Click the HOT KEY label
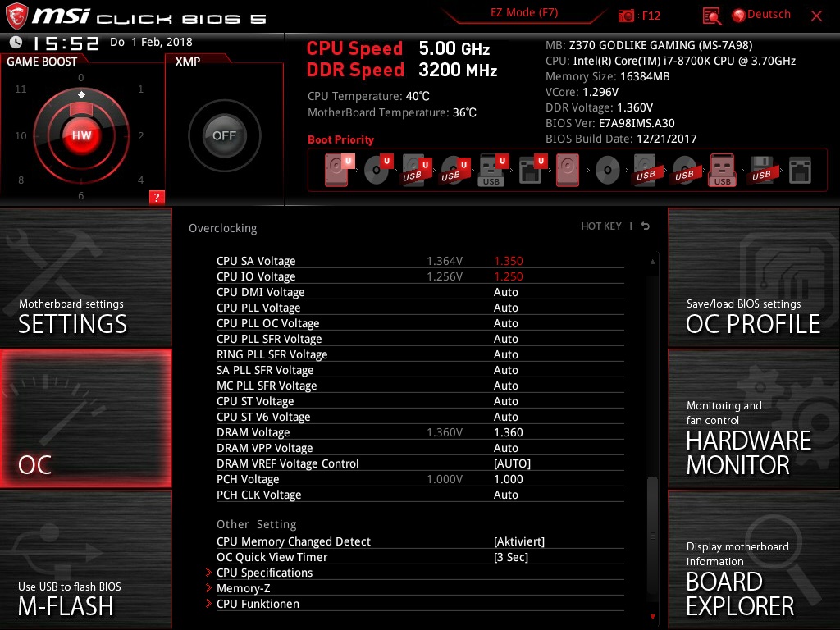The width and height of the screenshot is (840, 630). (x=601, y=226)
